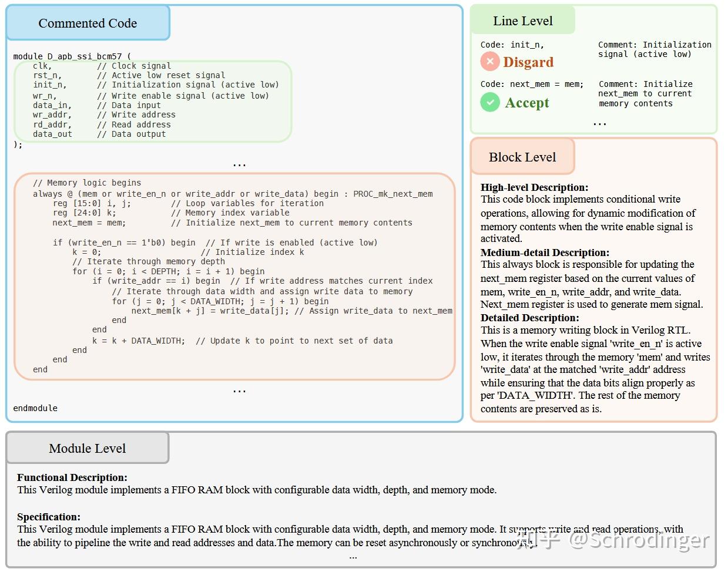Expand the ellipsis below the port list
The width and height of the screenshot is (728, 572).
point(239,163)
